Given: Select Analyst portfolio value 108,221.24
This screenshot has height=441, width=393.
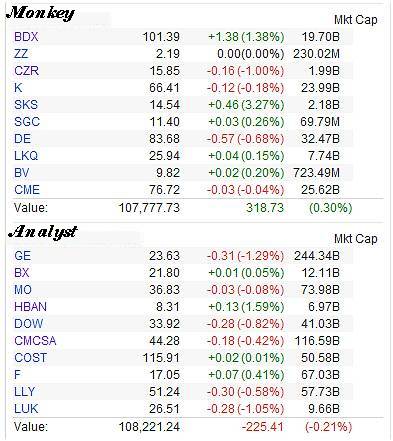Looking at the screenshot, I should point(149,427).
